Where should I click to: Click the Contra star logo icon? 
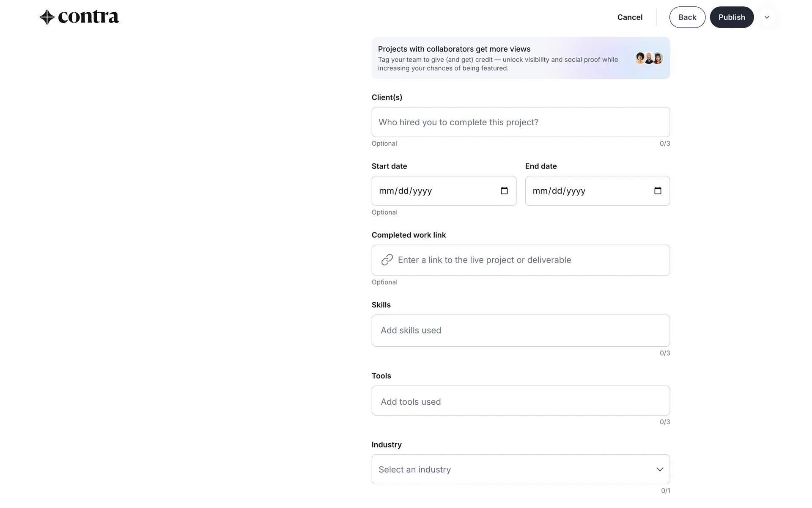coord(47,17)
